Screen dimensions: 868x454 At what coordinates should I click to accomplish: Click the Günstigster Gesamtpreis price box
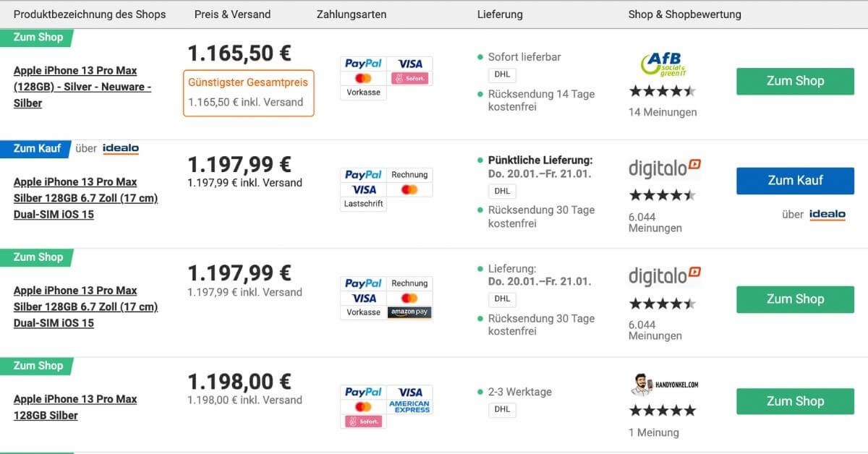point(248,93)
